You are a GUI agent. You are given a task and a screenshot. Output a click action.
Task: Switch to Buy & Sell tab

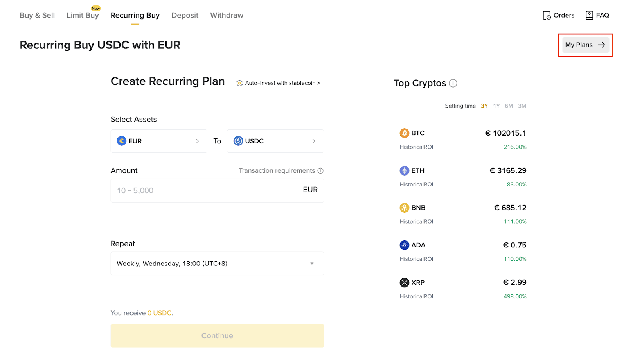[37, 15]
